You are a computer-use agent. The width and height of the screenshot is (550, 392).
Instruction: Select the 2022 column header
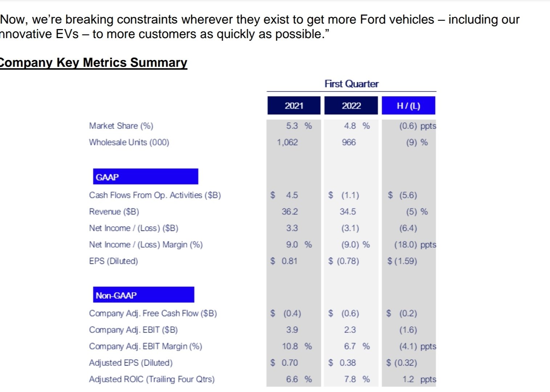pos(351,106)
